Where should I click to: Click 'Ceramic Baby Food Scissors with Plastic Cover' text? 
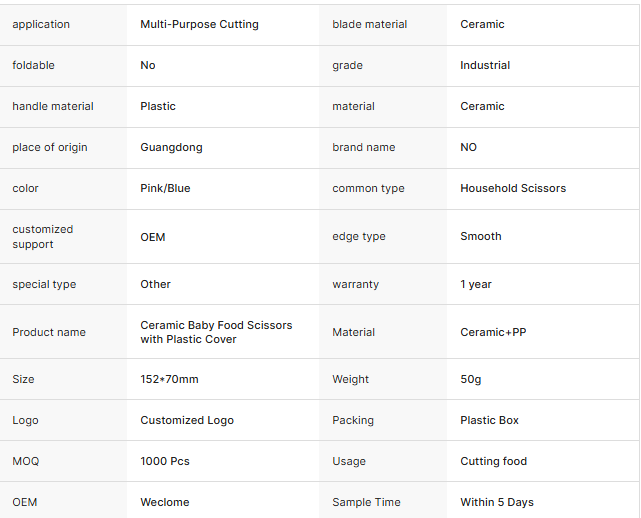coord(216,332)
